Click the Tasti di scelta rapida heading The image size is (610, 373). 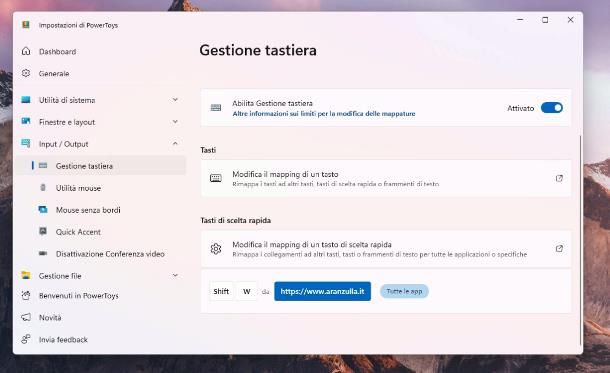[x=236, y=220]
